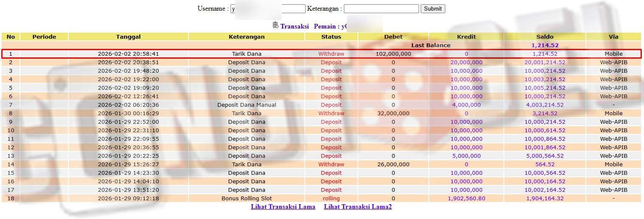The height and width of the screenshot is (219, 644).
Task: Select the 32,000,000 withdraw debet cell
Action: pyautogui.click(x=393, y=114)
